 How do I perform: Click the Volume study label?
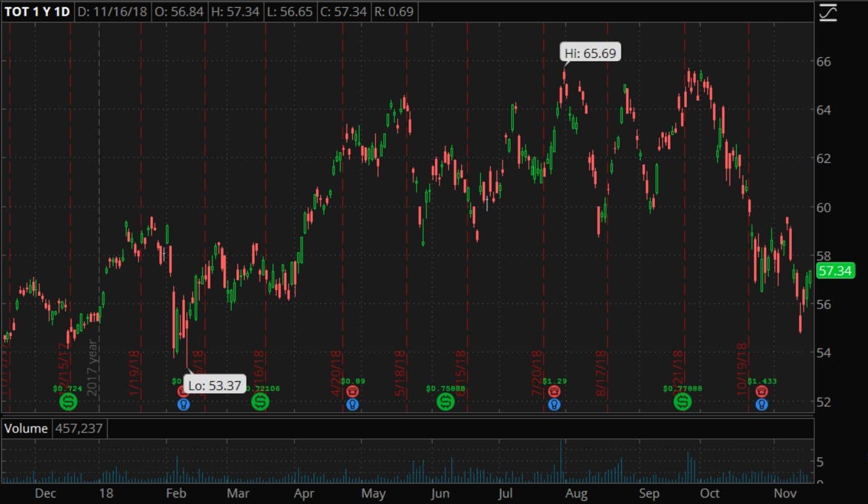(26, 429)
